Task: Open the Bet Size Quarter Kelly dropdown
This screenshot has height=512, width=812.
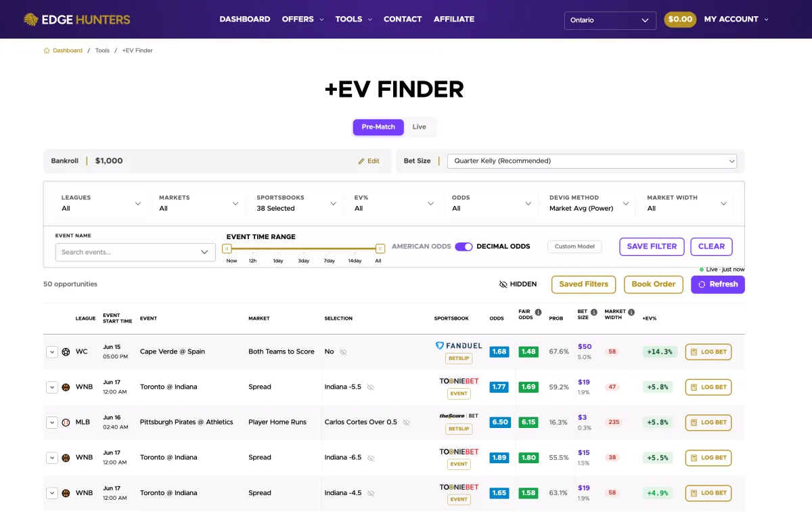Action: click(x=591, y=161)
